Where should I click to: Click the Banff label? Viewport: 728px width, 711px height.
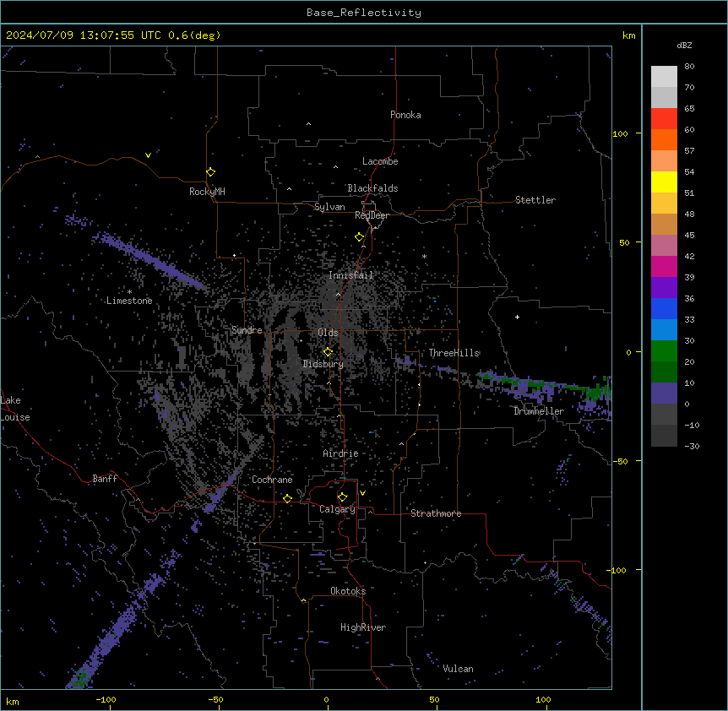tap(105, 479)
